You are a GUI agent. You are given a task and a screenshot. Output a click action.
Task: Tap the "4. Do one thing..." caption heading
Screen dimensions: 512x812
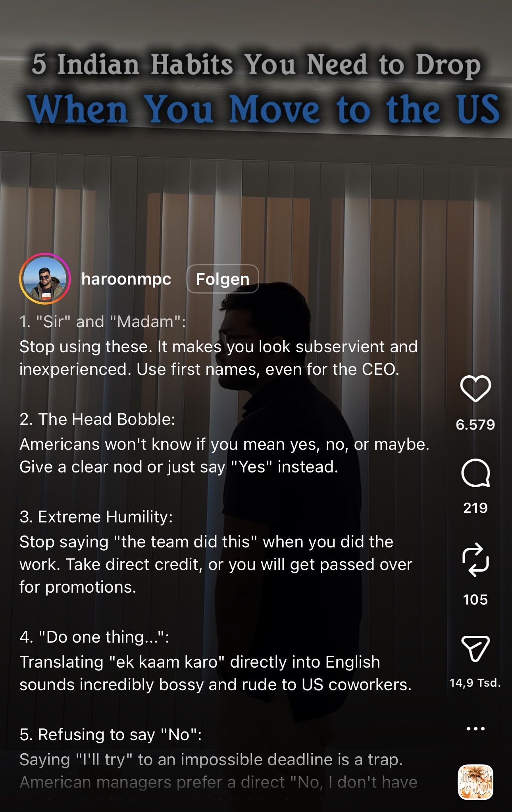click(94, 637)
